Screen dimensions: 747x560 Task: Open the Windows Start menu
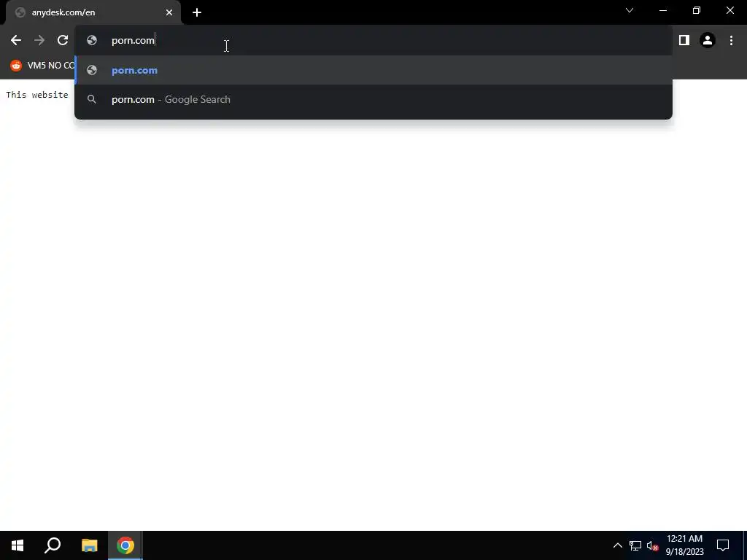pyautogui.click(x=18, y=545)
